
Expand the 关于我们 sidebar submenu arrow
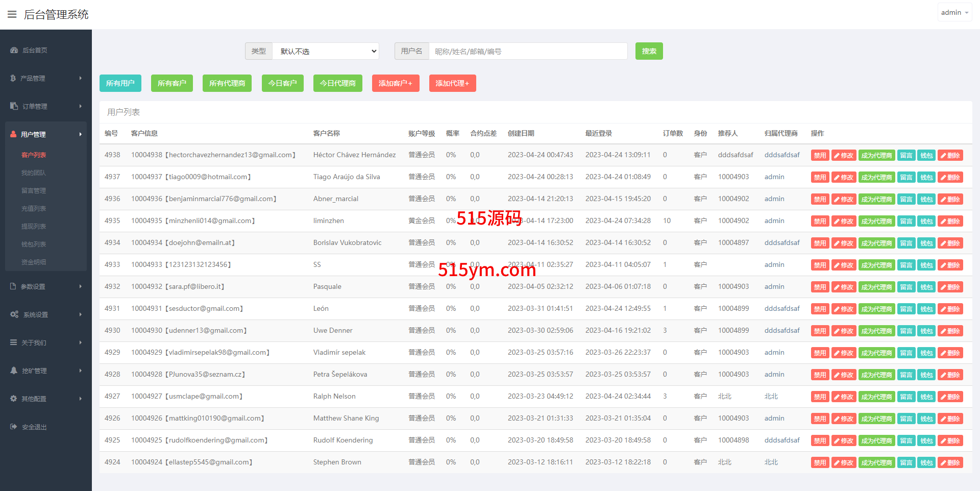(x=80, y=342)
